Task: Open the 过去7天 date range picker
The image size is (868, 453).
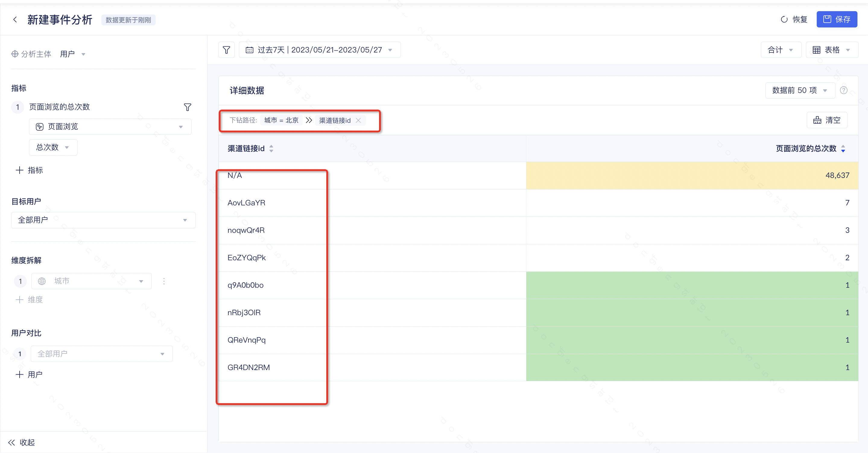Action: pyautogui.click(x=319, y=50)
